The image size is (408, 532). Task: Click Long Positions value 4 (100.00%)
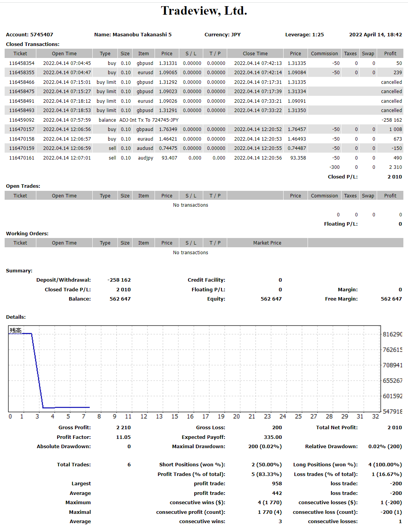(385, 465)
